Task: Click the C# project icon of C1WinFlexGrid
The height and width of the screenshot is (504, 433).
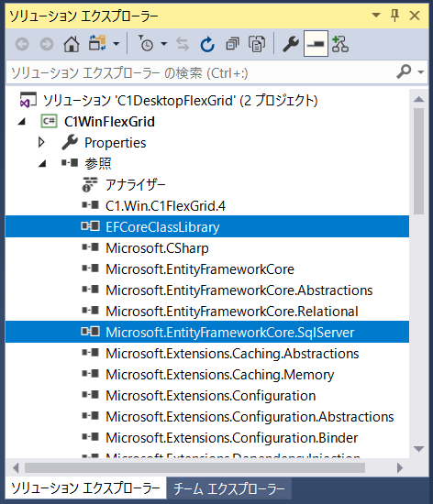Action: (x=49, y=122)
